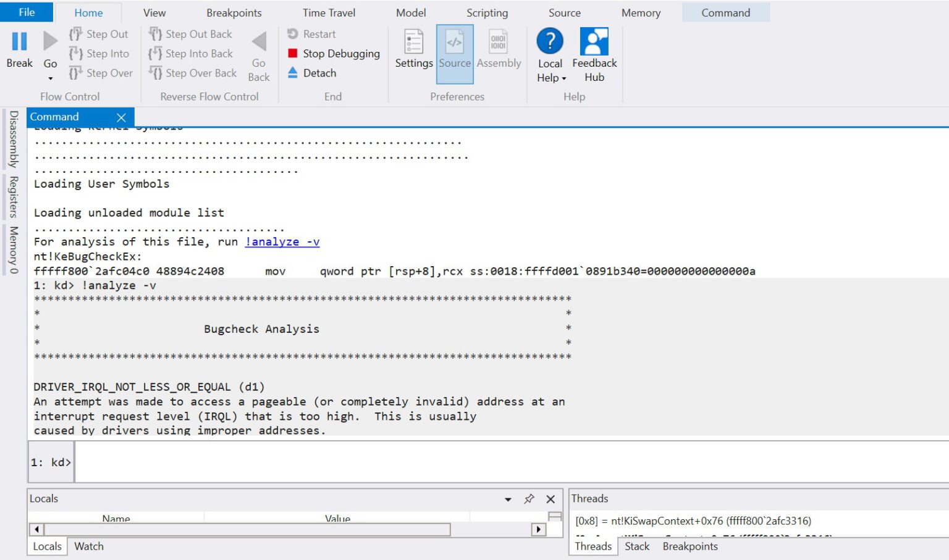The image size is (949, 560).
Task: Click the Step Into icon
Action: click(75, 54)
